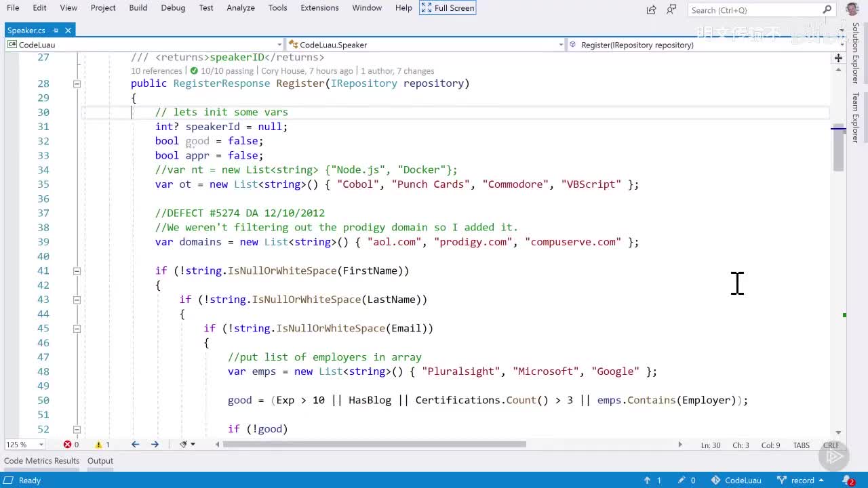The width and height of the screenshot is (868, 488).
Task: Click the horizontal scrollbar thumb
Action: (374, 445)
